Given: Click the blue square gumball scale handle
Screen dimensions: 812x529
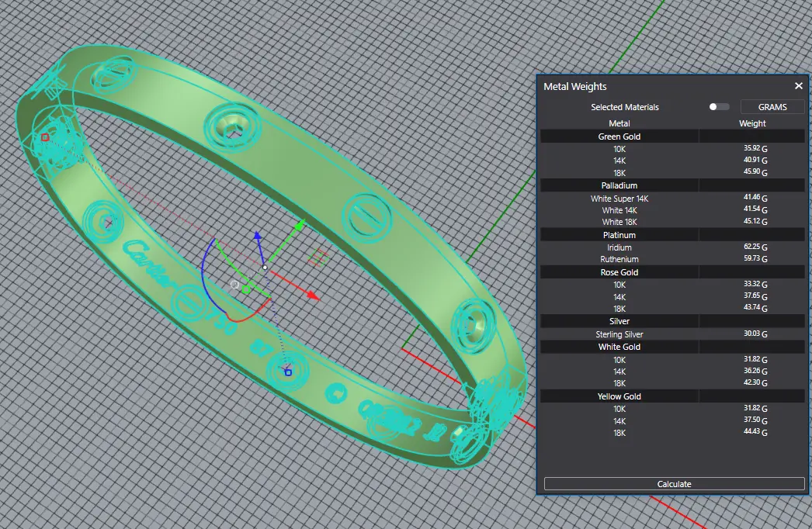Looking at the screenshot, I should (x=288, y=372).
